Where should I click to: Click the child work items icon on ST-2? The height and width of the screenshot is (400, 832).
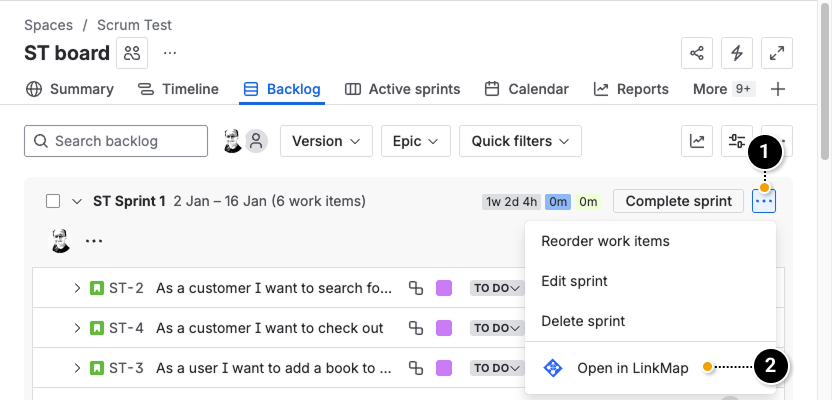pos(416,288)
